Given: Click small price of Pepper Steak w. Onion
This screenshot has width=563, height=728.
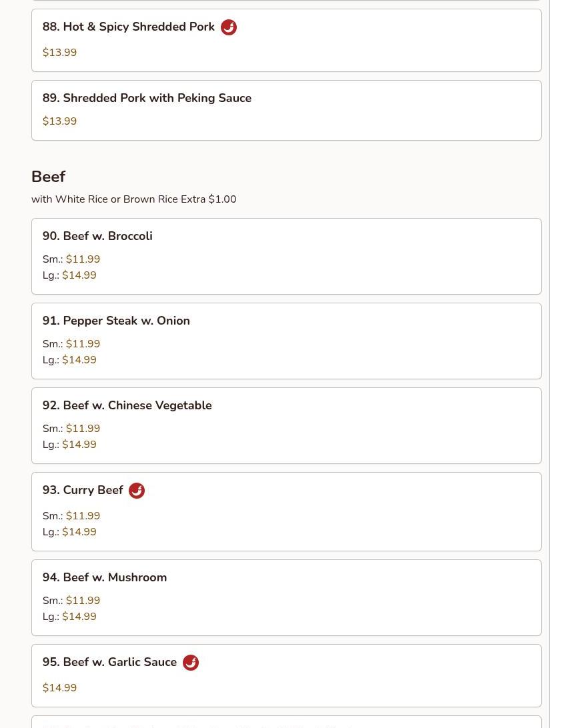Looking at the screenshot, I should (x=83, y=344).
